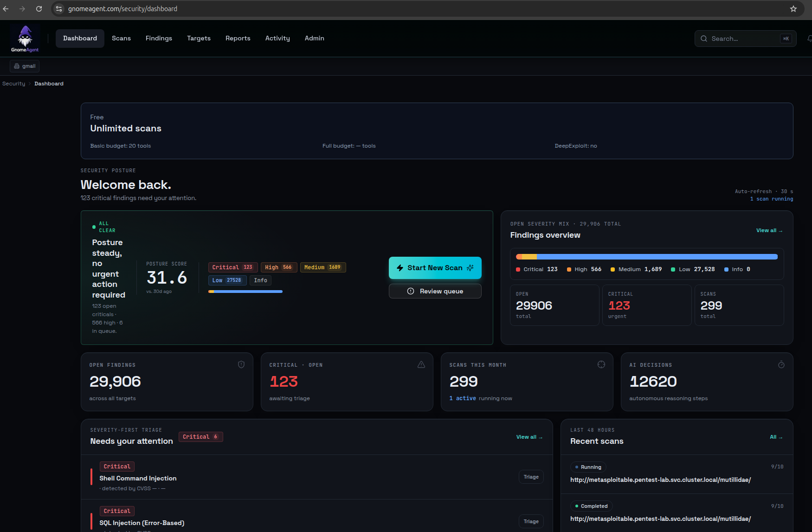Viewport: 812px width, 532px height.
Task: Filter by High 566 badge
Action: coord(278,267)
